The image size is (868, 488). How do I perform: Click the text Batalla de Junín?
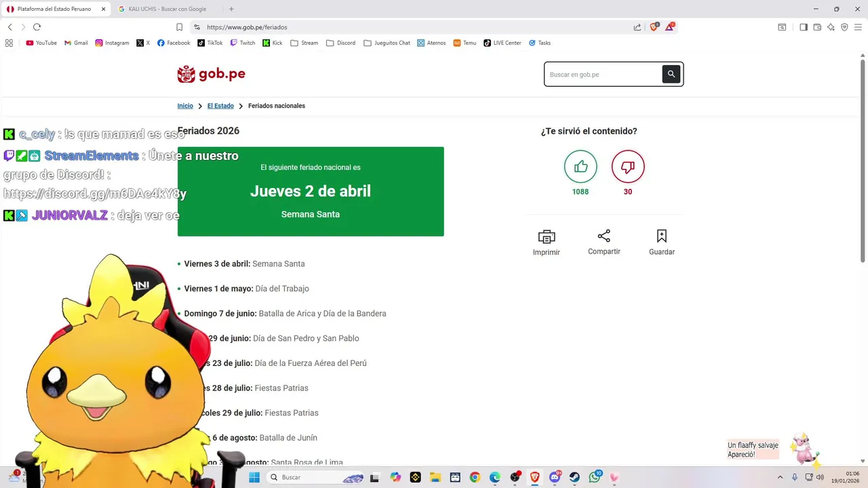pos(288,438)
